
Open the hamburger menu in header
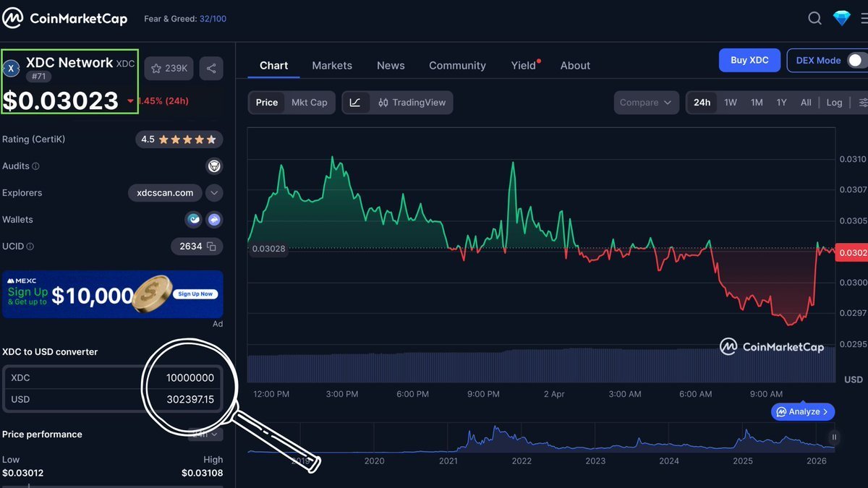[x=864, y=19]
